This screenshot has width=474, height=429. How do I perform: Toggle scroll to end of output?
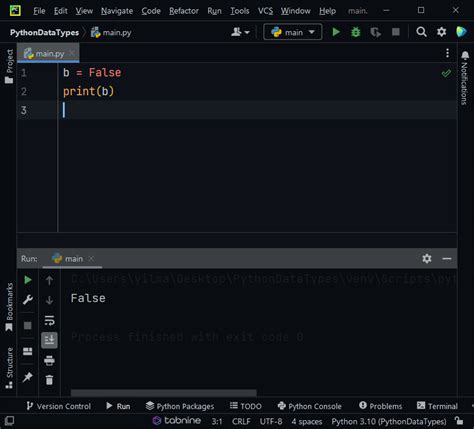[49, 340]
